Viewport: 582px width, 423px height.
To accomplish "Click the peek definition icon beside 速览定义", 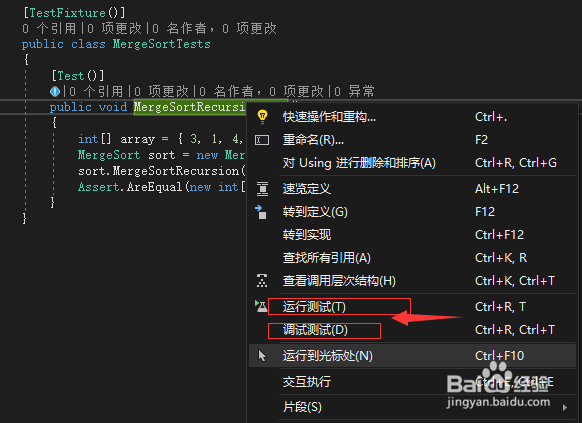I will pyautogui.click(x=262, y=188).
